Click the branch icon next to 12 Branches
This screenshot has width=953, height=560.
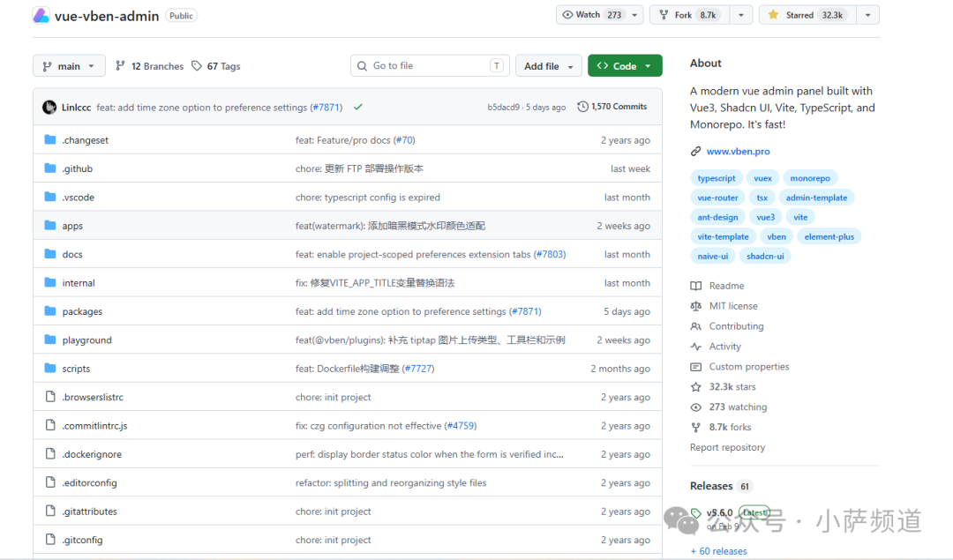[120, 65]
